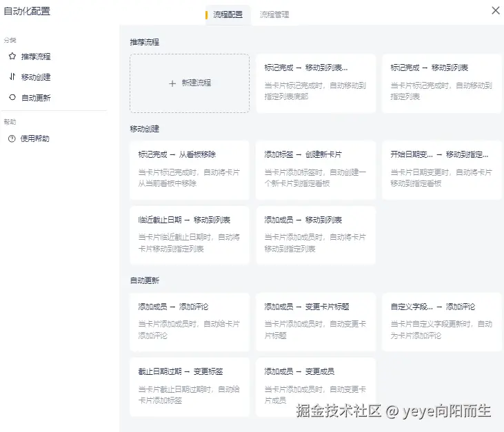Image resolution: width=504 pixels, height=432 pixels.
Task: Close the 自动化配置 dialog
Action: pos(496,10)
